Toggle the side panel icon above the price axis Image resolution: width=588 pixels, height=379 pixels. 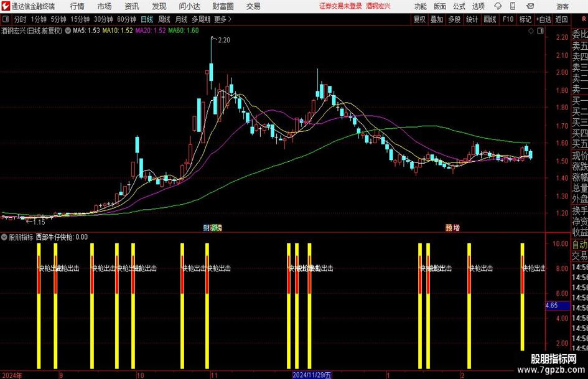click(x=540, y=31)
